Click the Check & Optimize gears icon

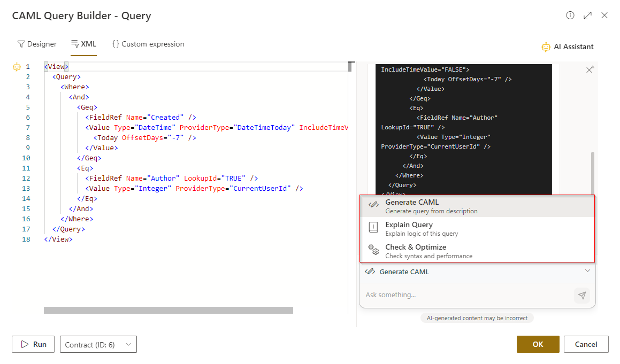click(373, 251)
